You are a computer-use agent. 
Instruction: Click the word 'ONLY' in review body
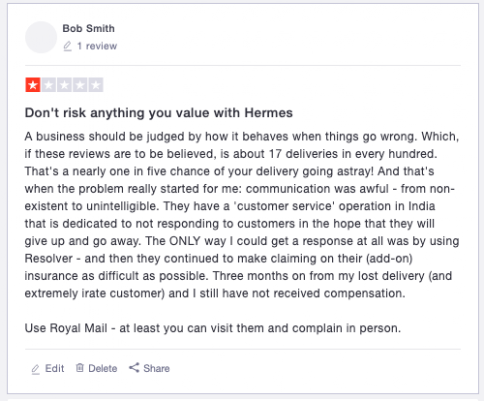185,241
